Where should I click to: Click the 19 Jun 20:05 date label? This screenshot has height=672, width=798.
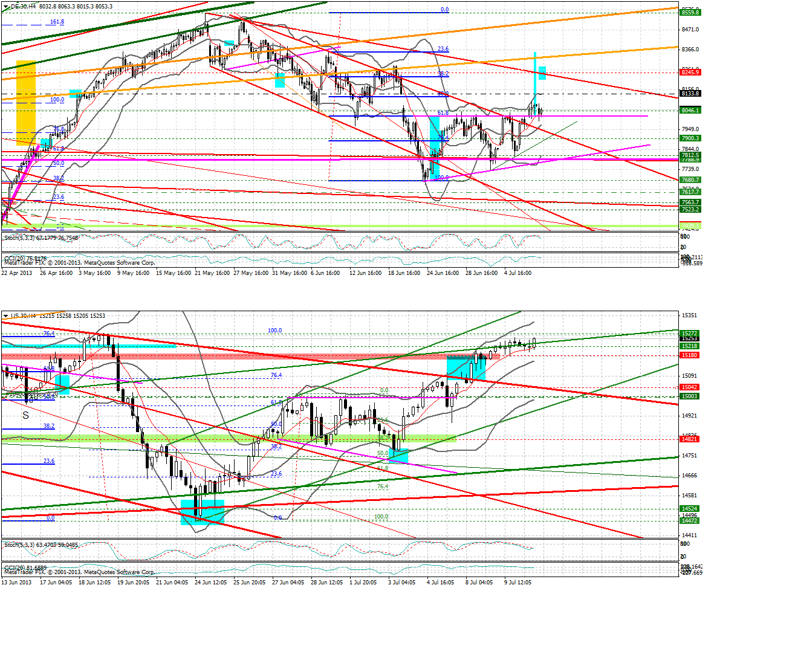[134, 582]
